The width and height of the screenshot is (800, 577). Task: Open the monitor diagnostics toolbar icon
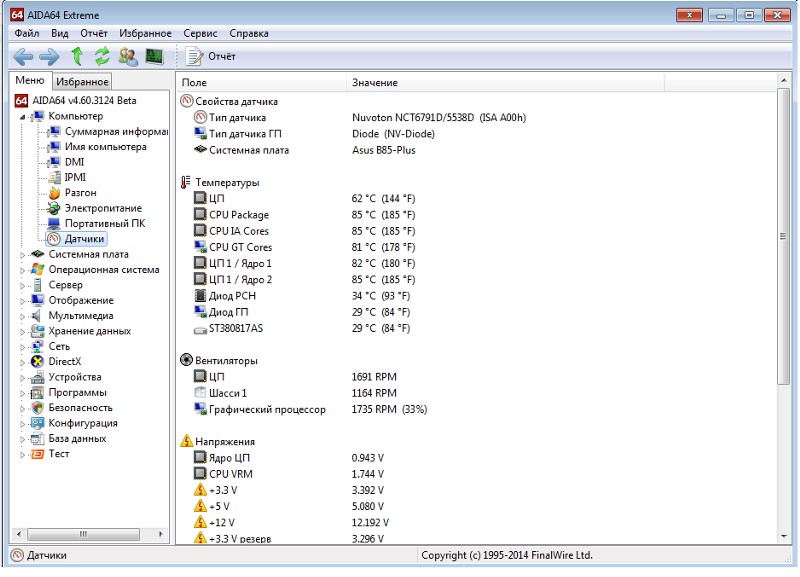(155, 56)
